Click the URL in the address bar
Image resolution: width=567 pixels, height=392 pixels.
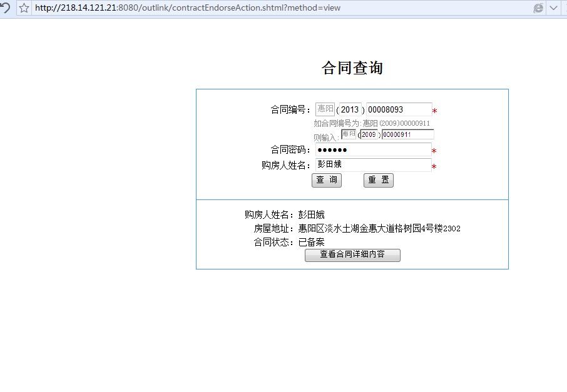(x=188, y=8)
